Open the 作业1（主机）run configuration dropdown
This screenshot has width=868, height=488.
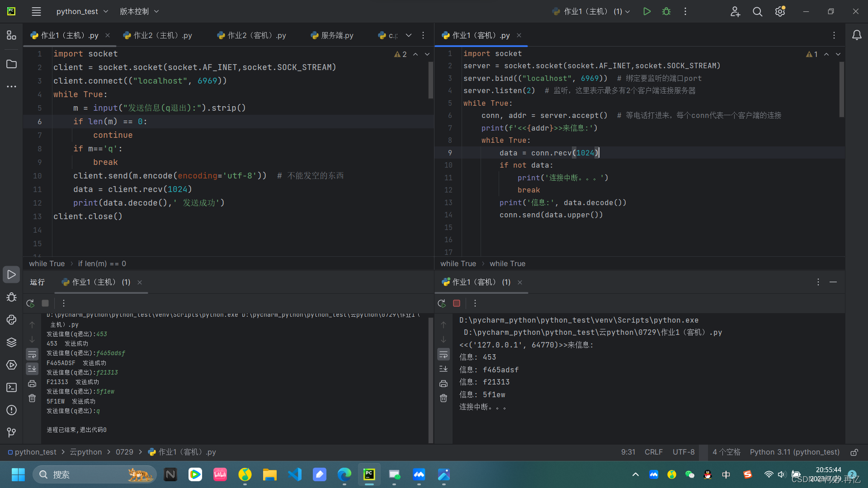(590, 11)
